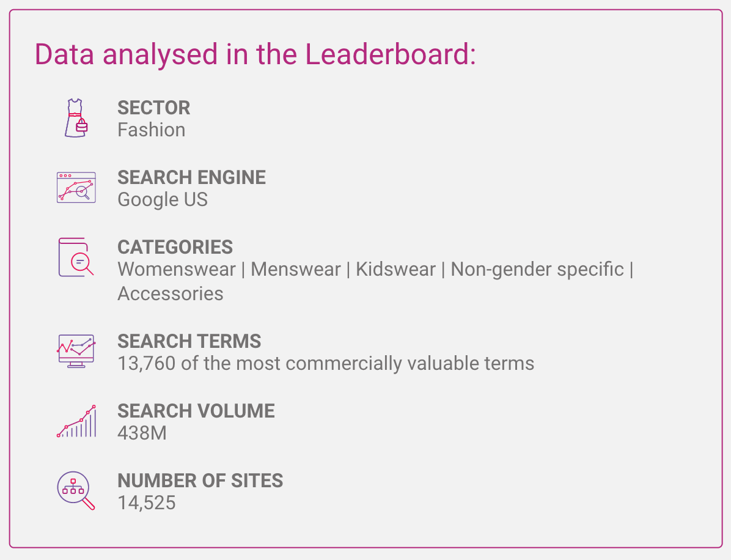Click the Womenswear category
This screenshot has height=560, width=731.
(x=177, y=270)
